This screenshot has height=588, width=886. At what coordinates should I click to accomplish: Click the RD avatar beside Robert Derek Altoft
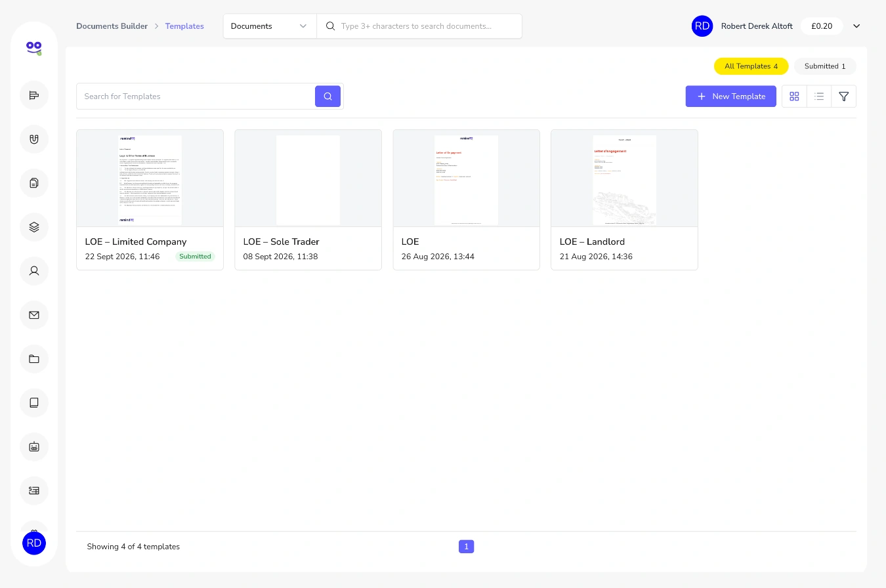(702, 26)
